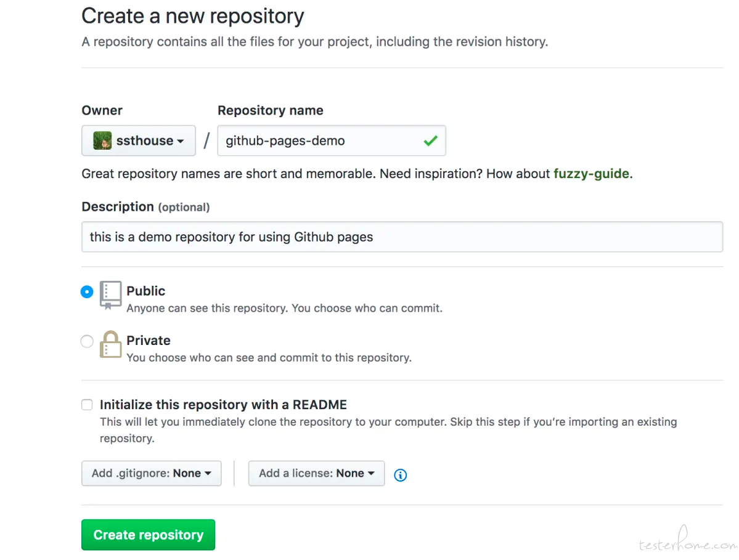Viewport: 739px width, 560px height.
Task: Focus the Description text field
Action: click(402, 237)
